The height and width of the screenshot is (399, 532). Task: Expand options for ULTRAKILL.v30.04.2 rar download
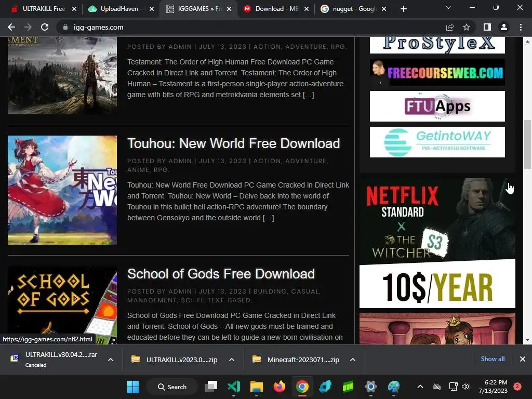tap(111, 360)
